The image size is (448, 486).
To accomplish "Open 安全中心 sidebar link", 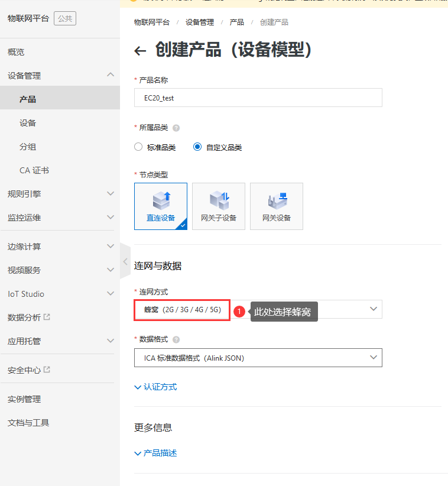I will click(x=24, y=370).
